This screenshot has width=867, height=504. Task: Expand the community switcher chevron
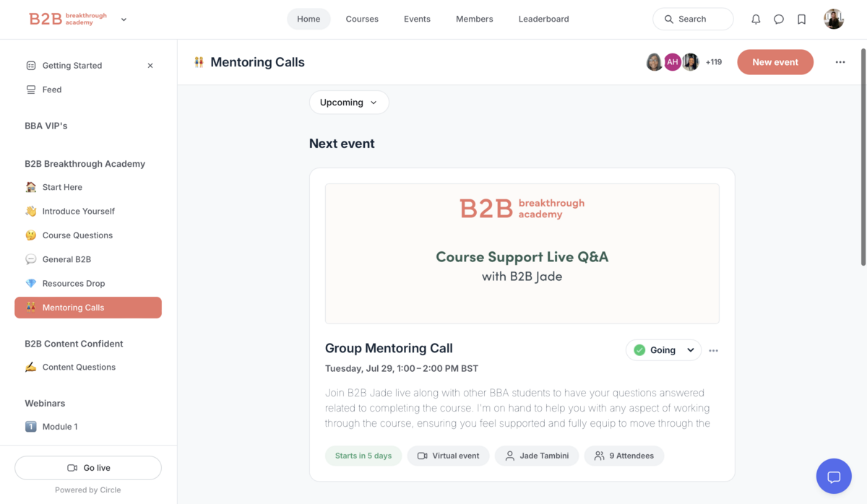124,19
